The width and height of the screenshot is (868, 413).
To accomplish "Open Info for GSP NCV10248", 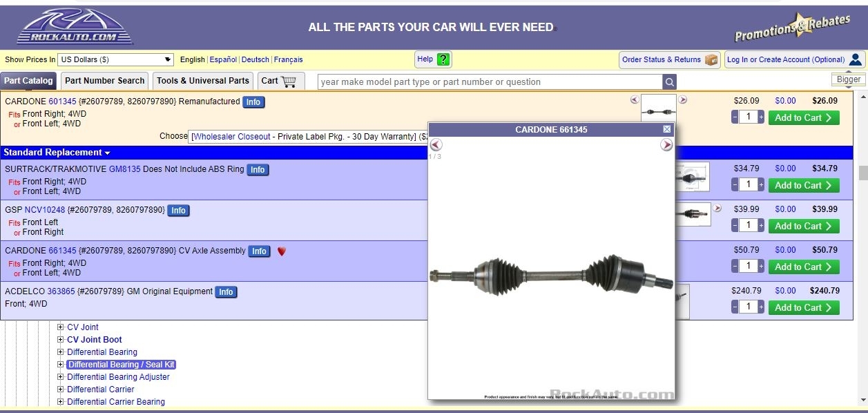I will 178,211.
